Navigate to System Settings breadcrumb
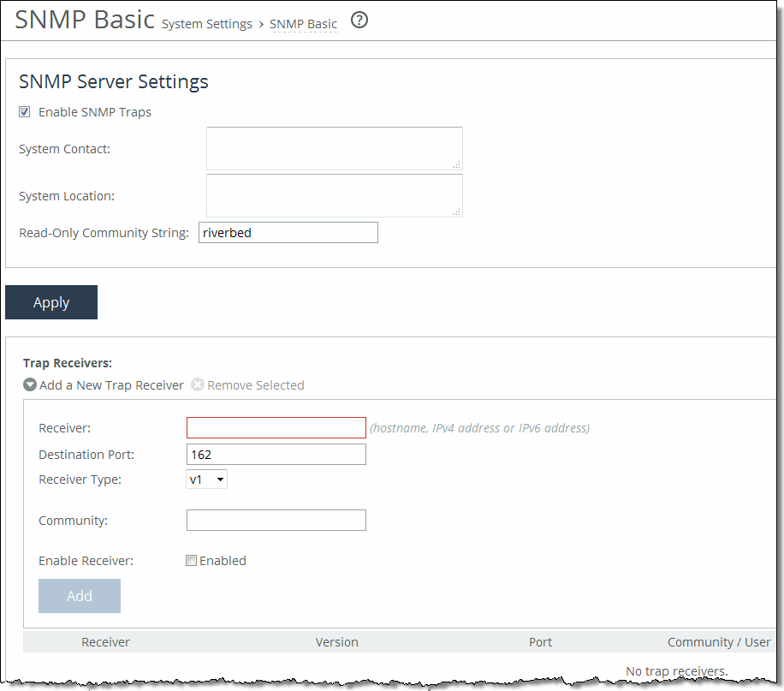784x691 pixels. pyautogui.click(x=206, y=24)
